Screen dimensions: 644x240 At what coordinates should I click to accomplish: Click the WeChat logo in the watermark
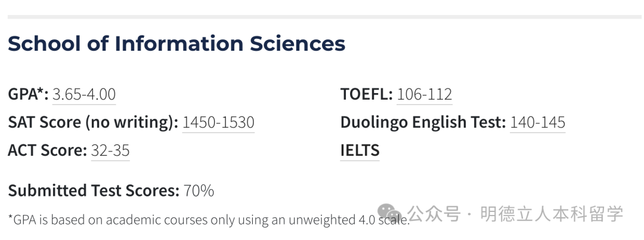pyautogui.click(x=390, y=214)
